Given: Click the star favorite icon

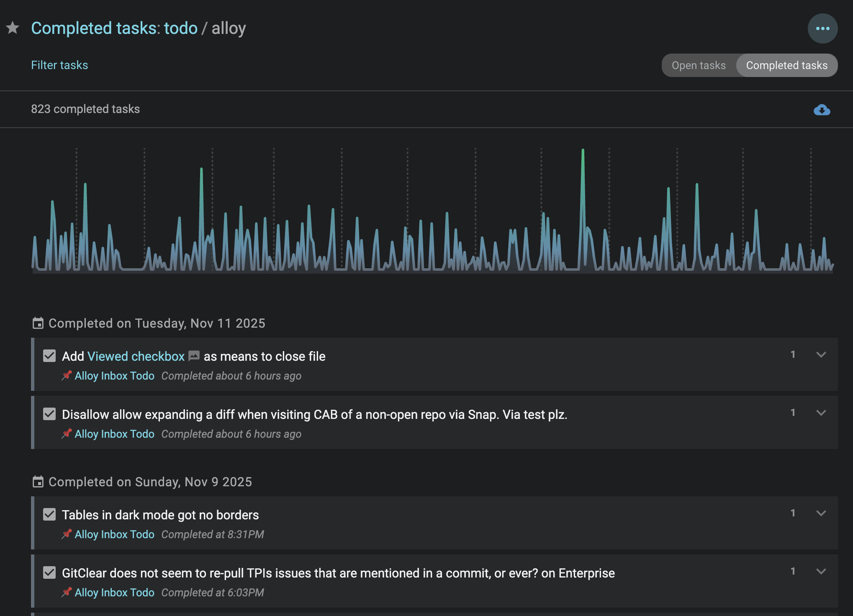Looking at the screenshot, I should 13,28.
